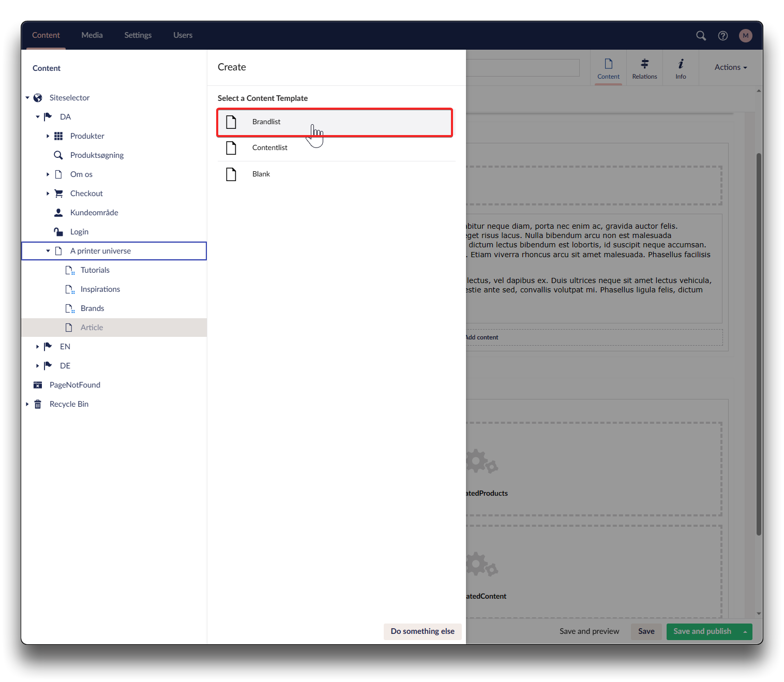Expand the EN language node
The height and width of the screenshot is (682, 784).
[x=37, y=347]
